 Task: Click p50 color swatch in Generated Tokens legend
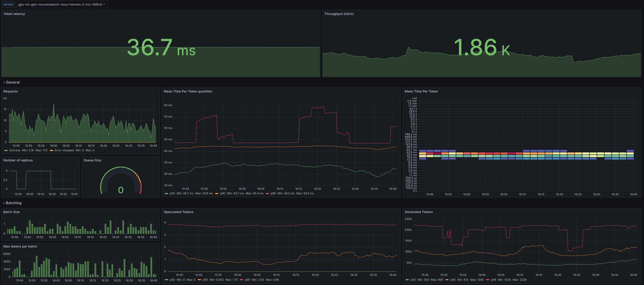407,280
